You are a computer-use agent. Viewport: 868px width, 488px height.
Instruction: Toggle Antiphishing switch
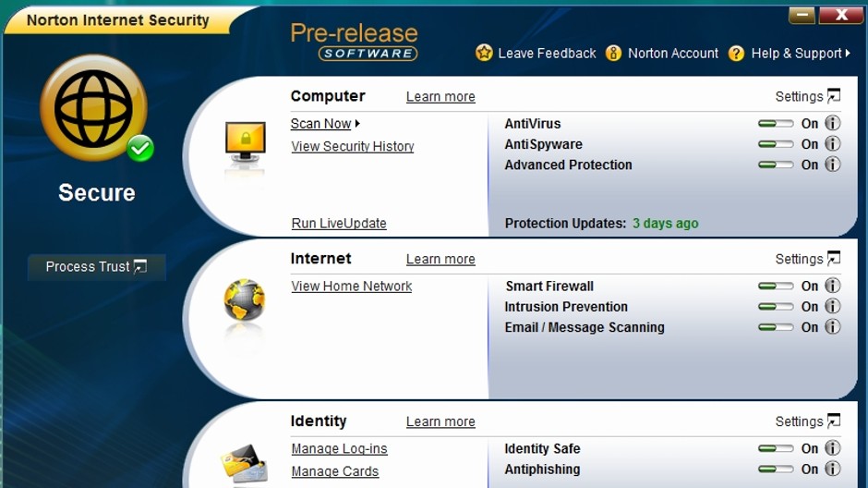776,469
